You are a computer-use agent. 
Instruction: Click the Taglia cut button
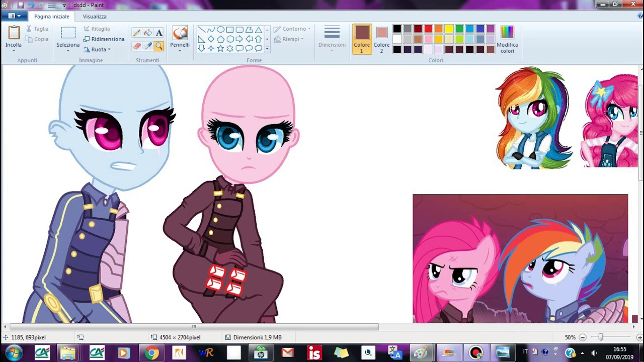tap(37, 29)
